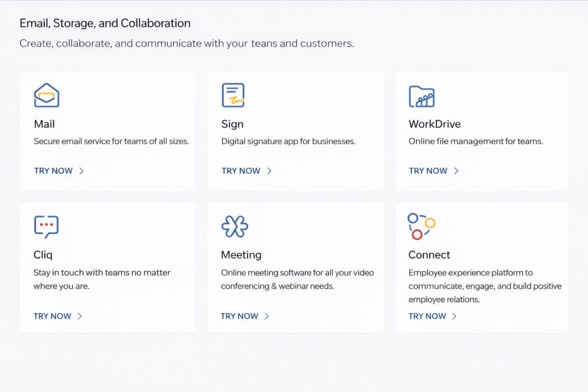
Task: Click TRY NOW under Meeting
Action: coord(240,316)
